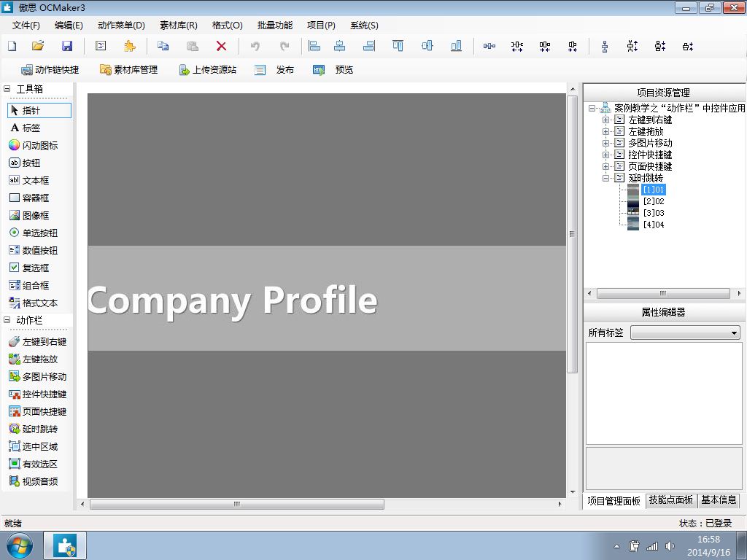Select the 选中区域 tool
747x560 pixels.
34,447
